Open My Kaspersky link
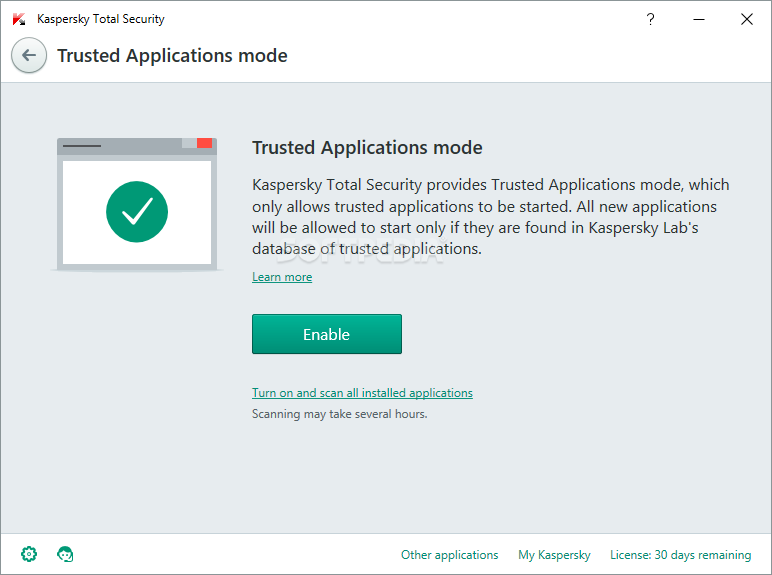This screenshot has width=772, height=575. (554, 555)
